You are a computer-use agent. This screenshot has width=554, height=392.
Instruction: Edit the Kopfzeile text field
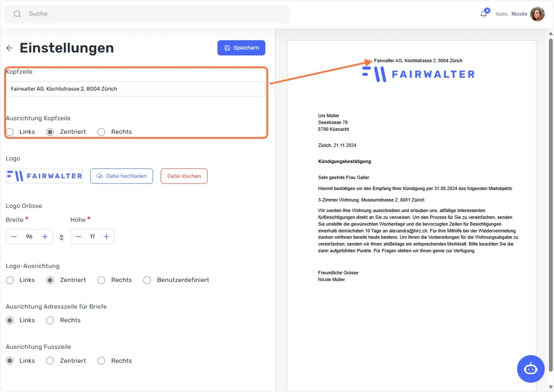pos(135,89)
